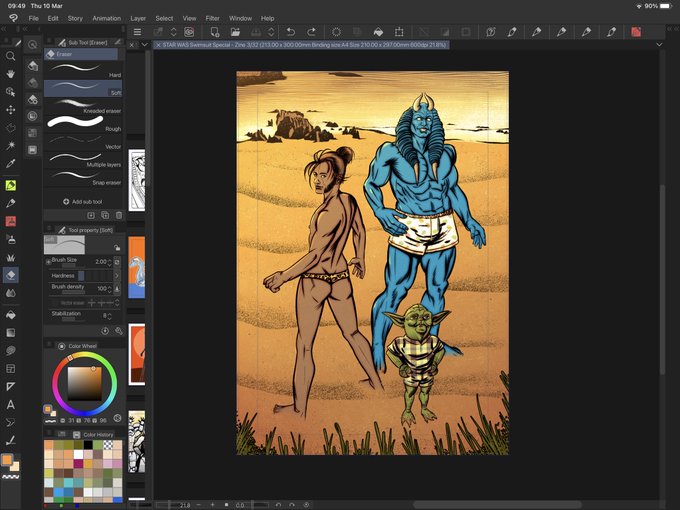The width and height of the screenshot is (680, 510).
Task: Select the Decoration brush tool
Action: click(x=10, y=257)
